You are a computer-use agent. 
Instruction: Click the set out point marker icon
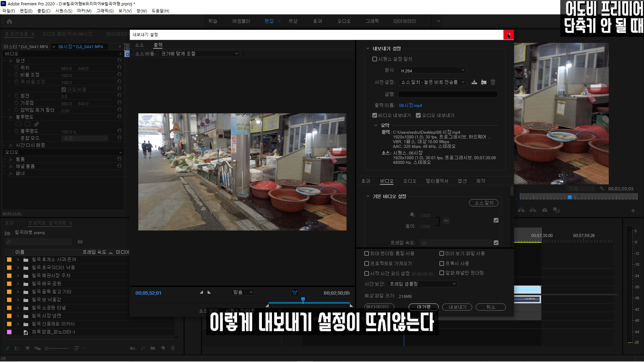tap(209, 292)
